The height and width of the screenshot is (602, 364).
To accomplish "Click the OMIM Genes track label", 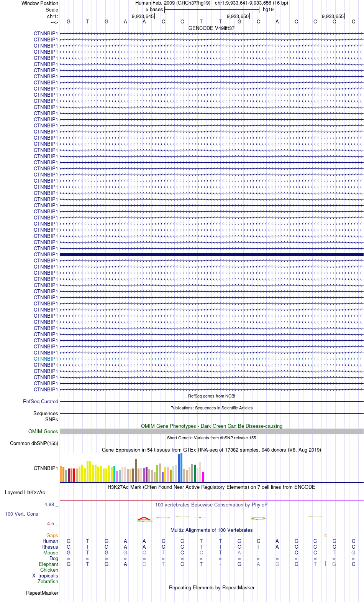I will [43, 431].
